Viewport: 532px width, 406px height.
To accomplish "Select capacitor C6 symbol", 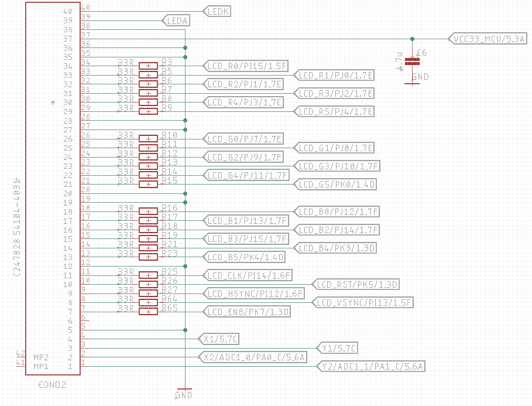I will (412, 62).
